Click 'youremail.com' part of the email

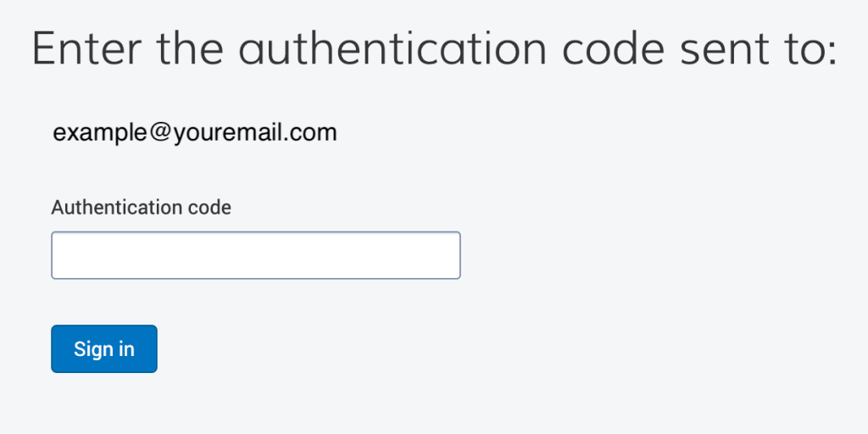[255, 133]
